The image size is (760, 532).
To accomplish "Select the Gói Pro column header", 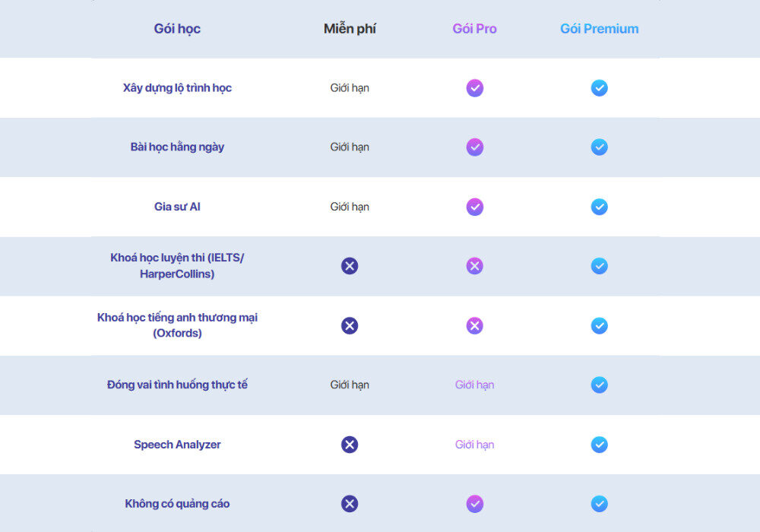I will click(x=474, y=29).
